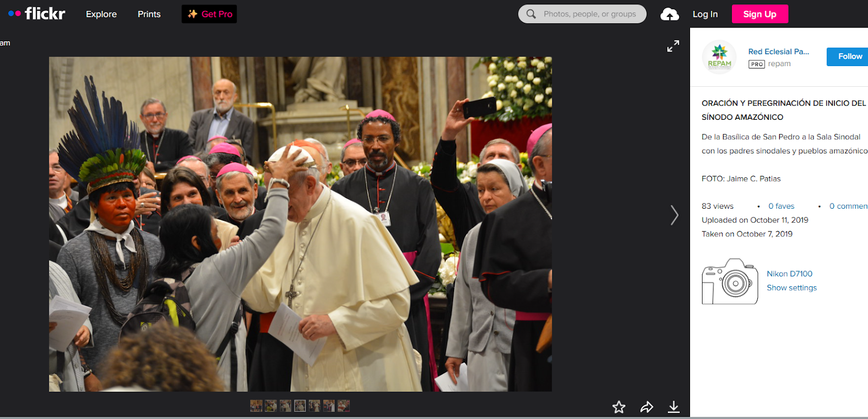Share the photo with the arrow icon

point(647,407)
